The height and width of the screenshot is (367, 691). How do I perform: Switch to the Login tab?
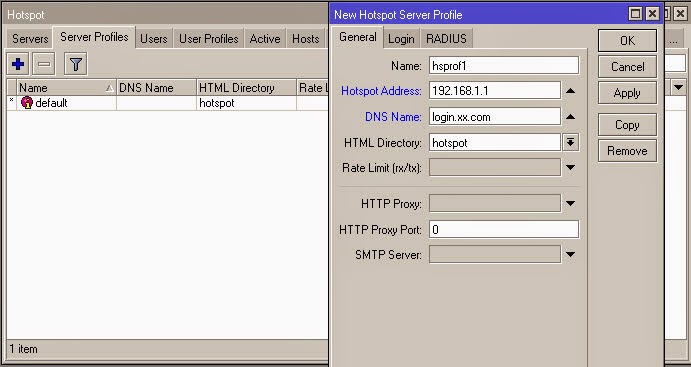pyautogui.click(x=401, y=39)
